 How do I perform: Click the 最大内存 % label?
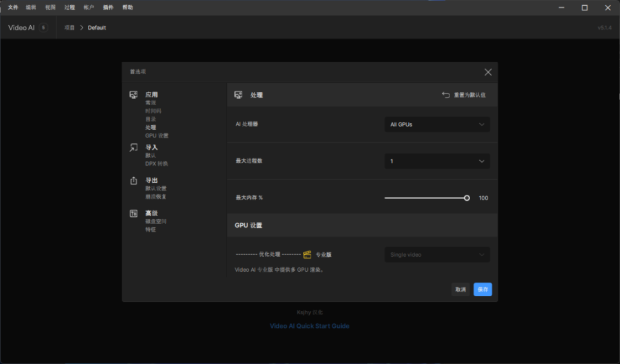pyautogui.click(x=249, y=197)
